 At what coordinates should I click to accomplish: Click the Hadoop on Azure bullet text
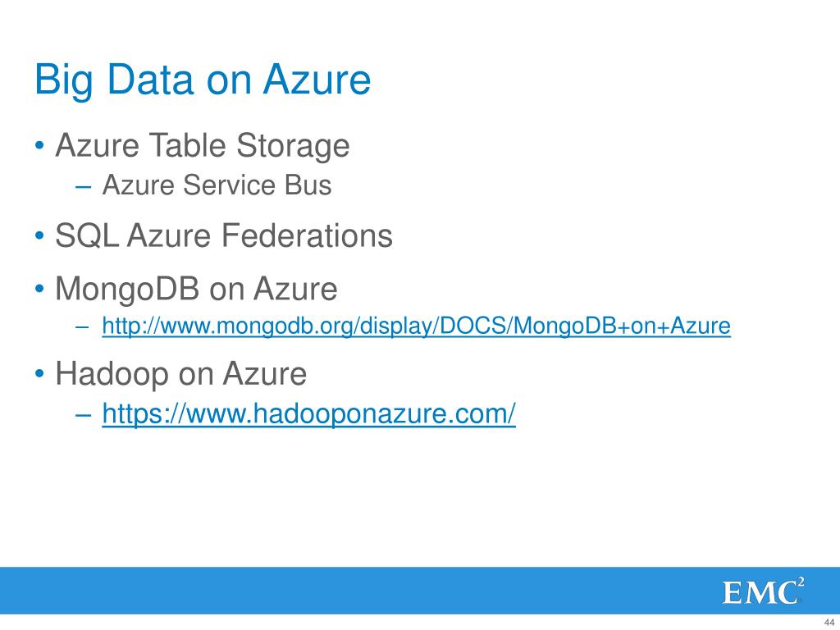(x=181, y=373)
